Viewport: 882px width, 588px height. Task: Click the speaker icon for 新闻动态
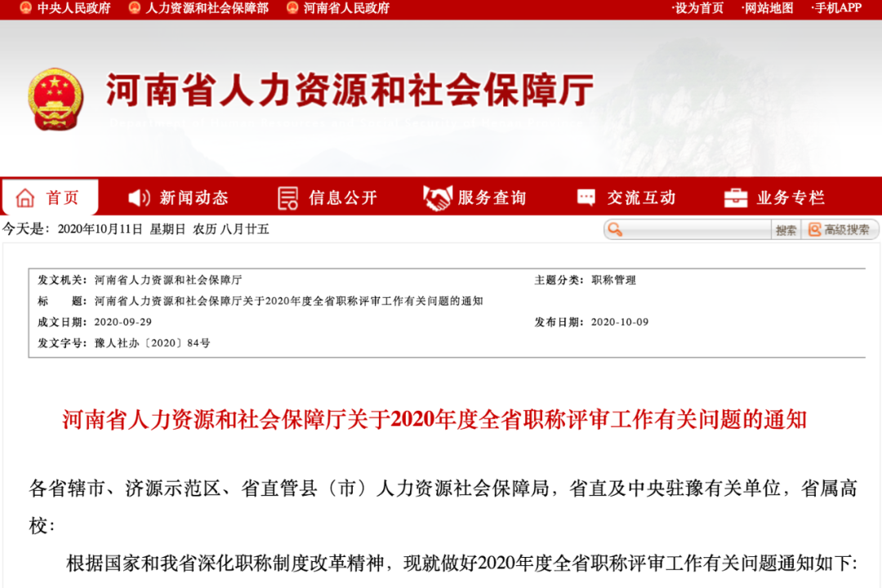[140, 198]
